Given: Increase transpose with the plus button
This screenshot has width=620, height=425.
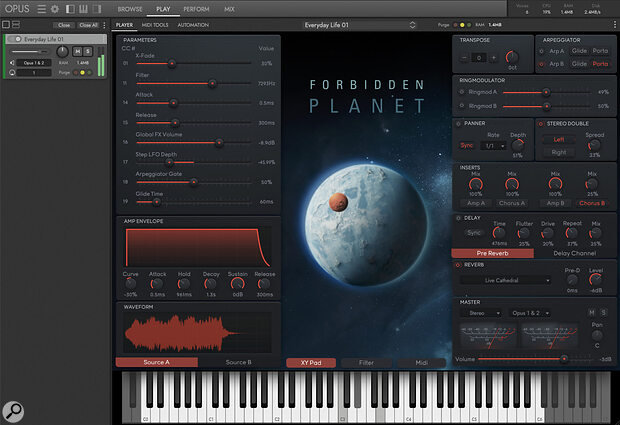Looking at the screenshot, I should pyautogui.click(x=493, y=58).
